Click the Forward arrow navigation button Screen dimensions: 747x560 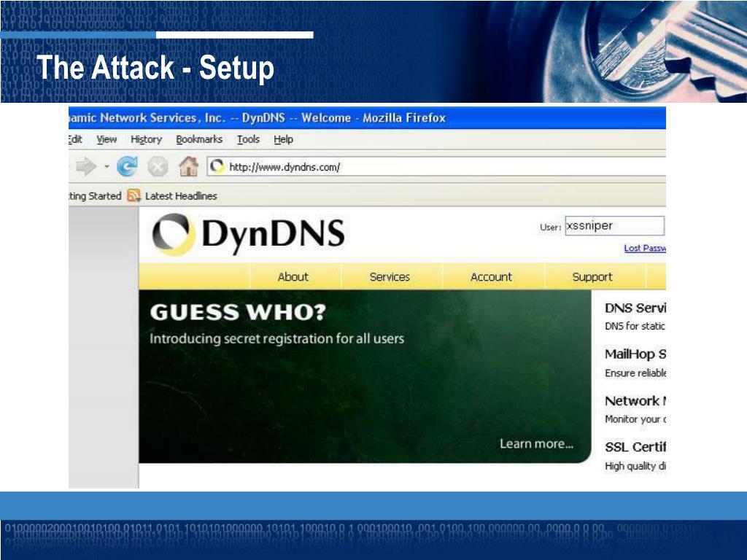tap(86, 167)
